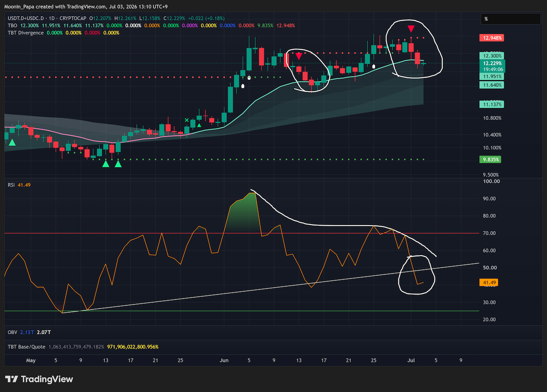
Task: Click the small green triangle below late-May candles
Action: tap(199, 125)
